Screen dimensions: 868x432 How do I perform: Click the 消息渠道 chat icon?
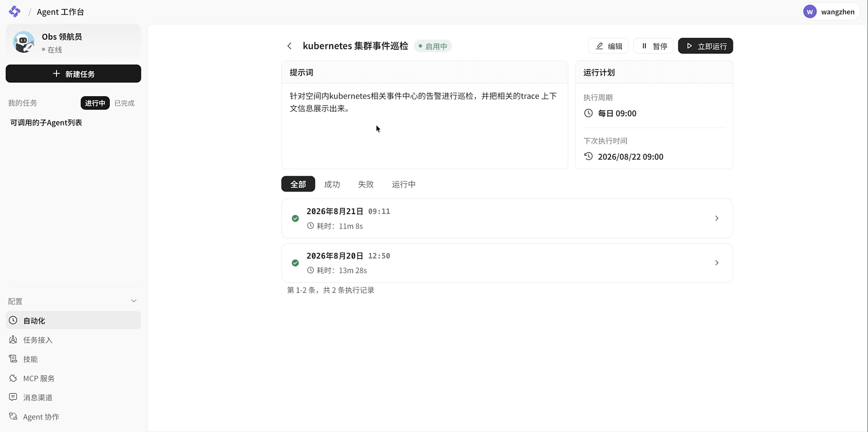pos(13,397)
